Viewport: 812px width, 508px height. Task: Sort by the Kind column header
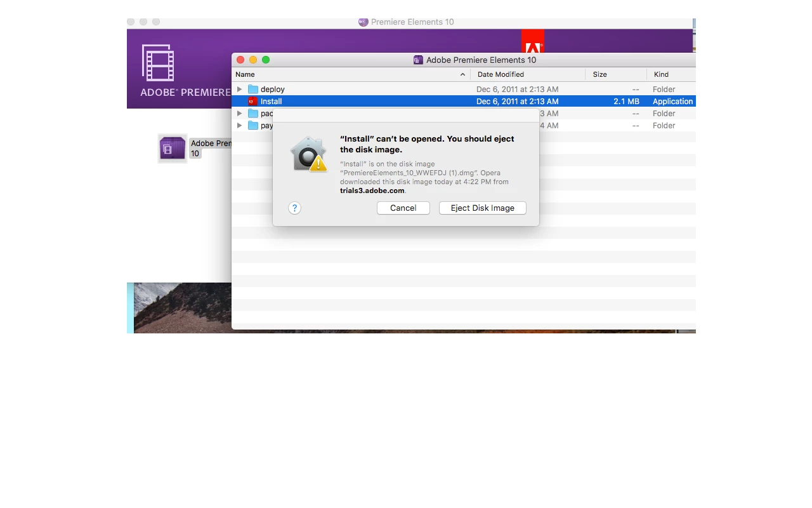672,74
